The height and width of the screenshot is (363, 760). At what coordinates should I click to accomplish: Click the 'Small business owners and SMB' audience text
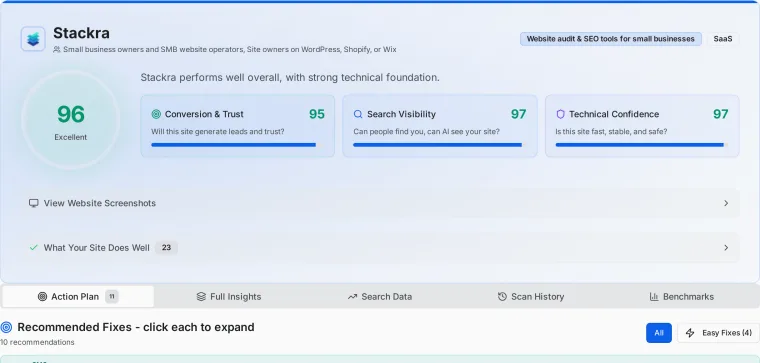[230, 49]
